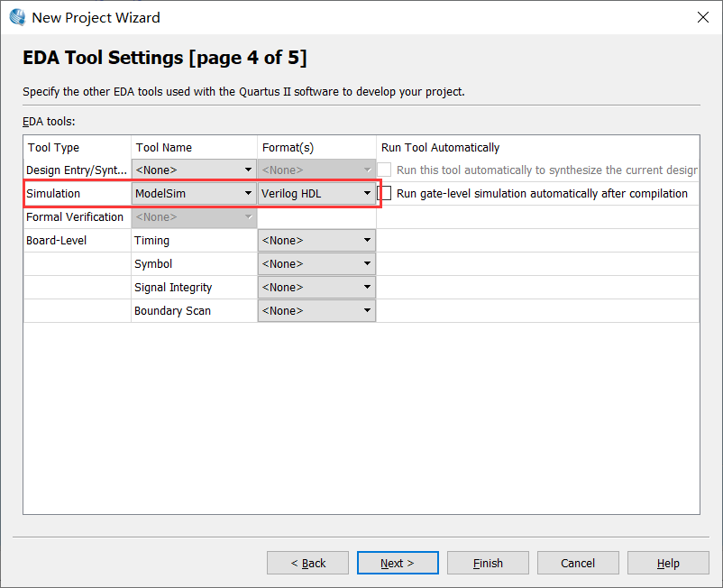Click the EDA tools: label
This screenshot has width=723, height=588.
click(x=49, y=121)
